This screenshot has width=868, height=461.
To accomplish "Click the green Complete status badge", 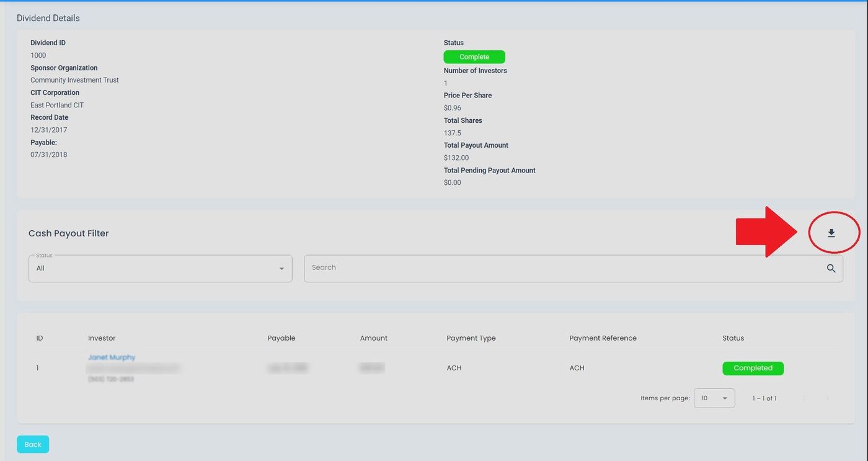I will (x=474, y=57).
